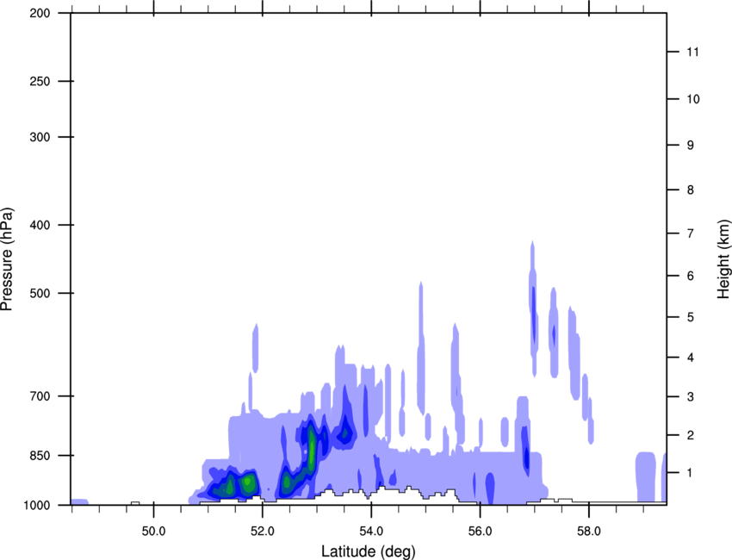Select the 400 pressure tick label

click(x=40, y=225)
